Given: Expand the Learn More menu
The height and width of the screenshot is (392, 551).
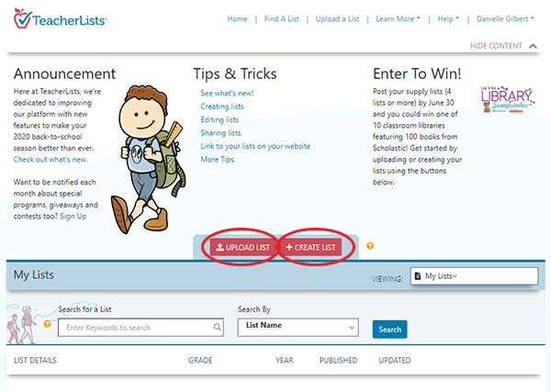Looking at the screenshot, I should click(398, 19).
